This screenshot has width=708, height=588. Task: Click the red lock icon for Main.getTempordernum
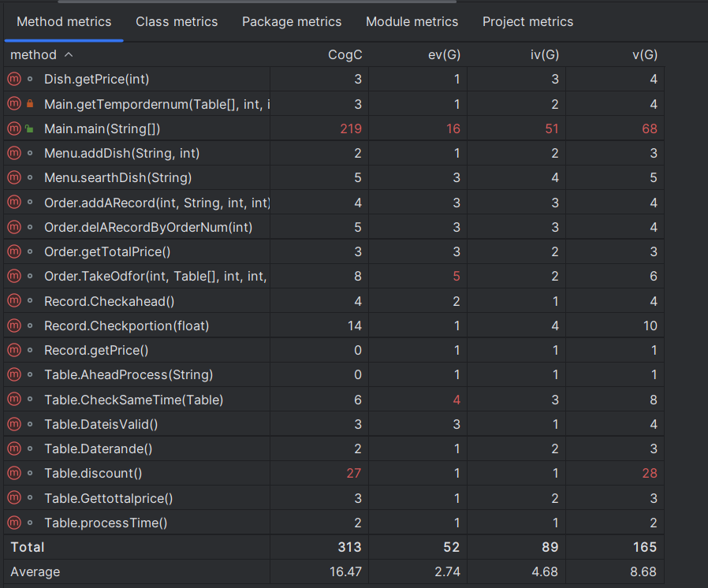30,103
